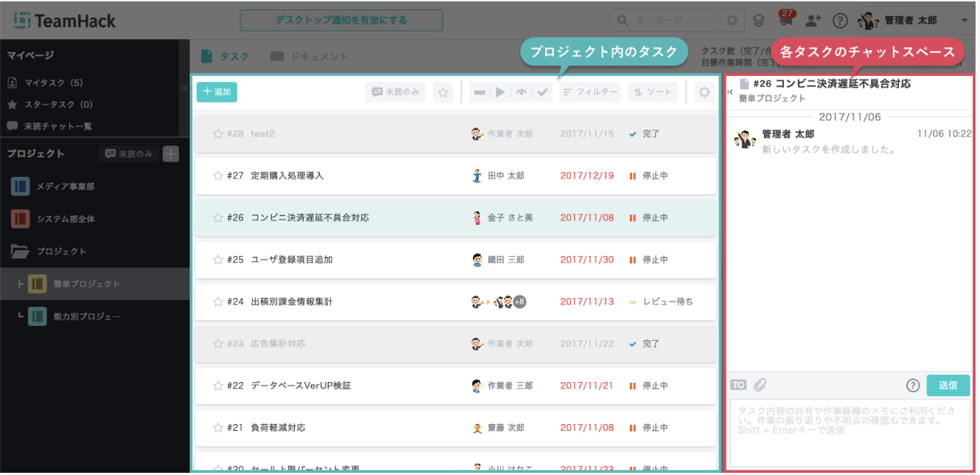The width and height of the screenshot is (980, 475).
Task: Click the add user icon in header
Action: point(813,21)
